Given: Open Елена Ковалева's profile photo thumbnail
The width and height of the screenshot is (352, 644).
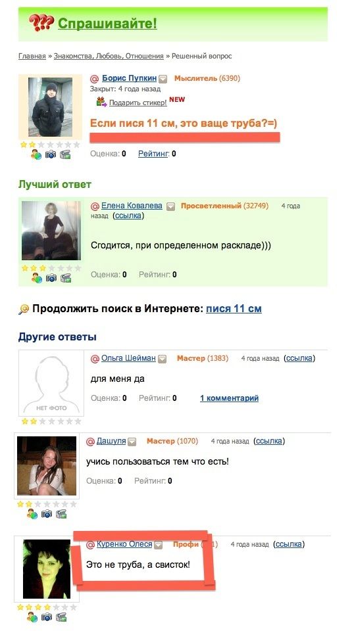Looking at the screenshot, I should coord(51,231).
